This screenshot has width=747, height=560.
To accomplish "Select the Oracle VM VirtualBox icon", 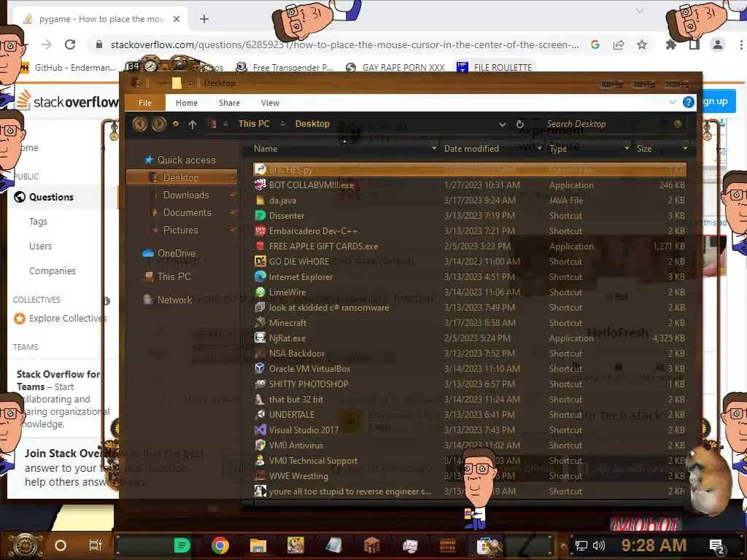I will [x=260, y=368].
